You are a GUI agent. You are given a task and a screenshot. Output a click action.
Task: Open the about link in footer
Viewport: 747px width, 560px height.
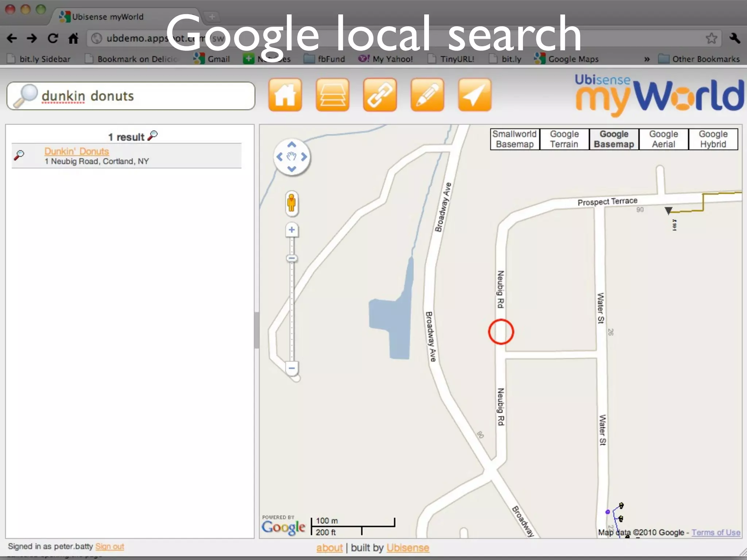tap(329, 548)
